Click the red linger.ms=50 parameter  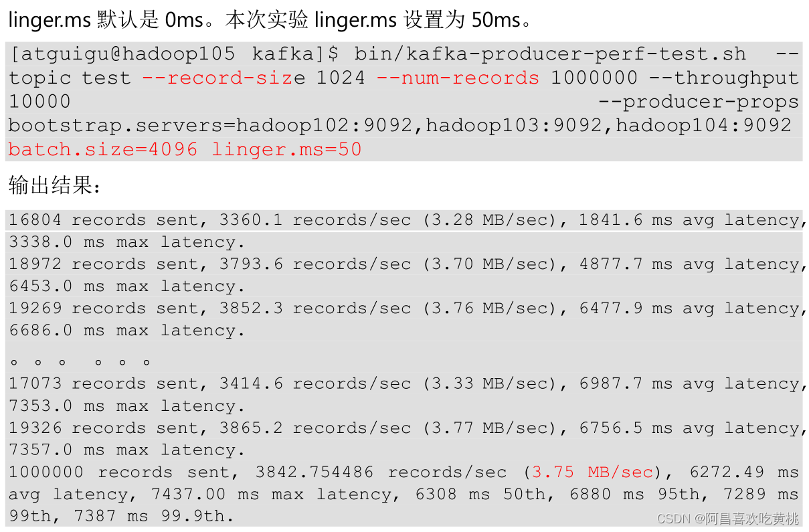tap(286, 149)
